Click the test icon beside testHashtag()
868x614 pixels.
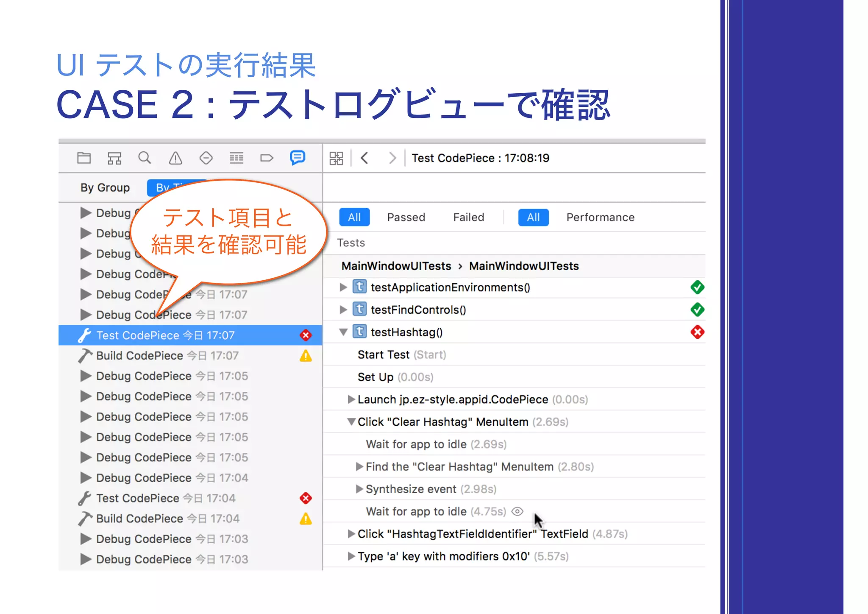tap(359, 332)
